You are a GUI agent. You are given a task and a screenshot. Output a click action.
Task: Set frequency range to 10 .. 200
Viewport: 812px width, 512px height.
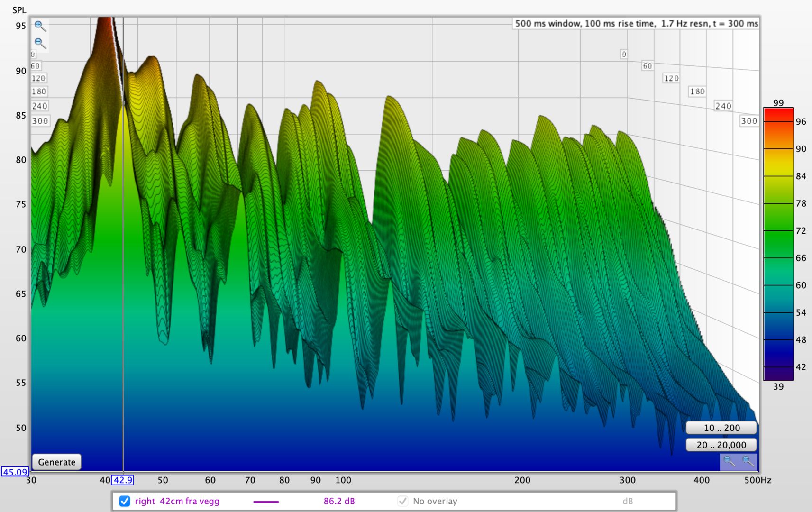[721, 428]
